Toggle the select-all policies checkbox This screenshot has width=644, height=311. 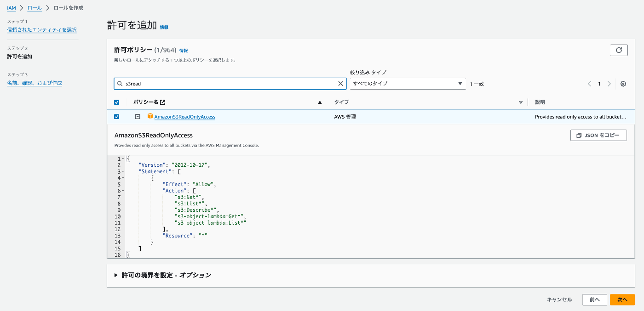116,102
